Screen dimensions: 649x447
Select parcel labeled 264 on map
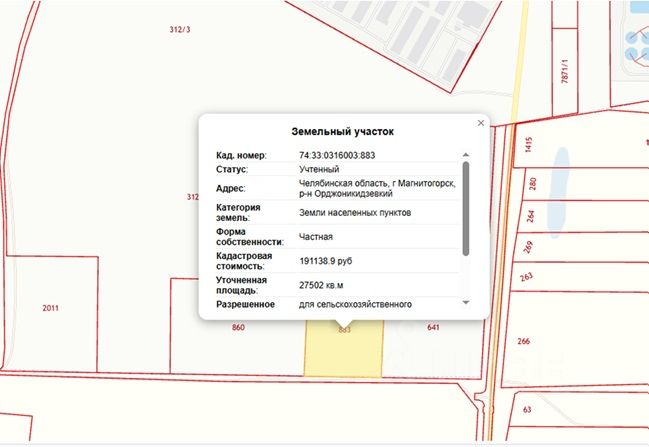(x=531, y=216)
